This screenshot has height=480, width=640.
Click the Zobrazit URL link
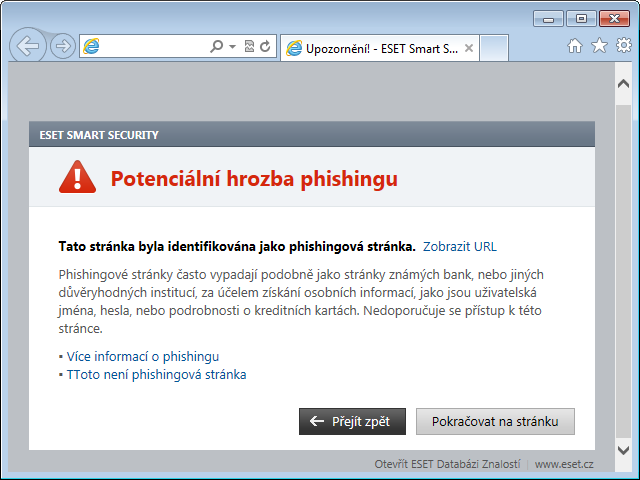point(460,247)
